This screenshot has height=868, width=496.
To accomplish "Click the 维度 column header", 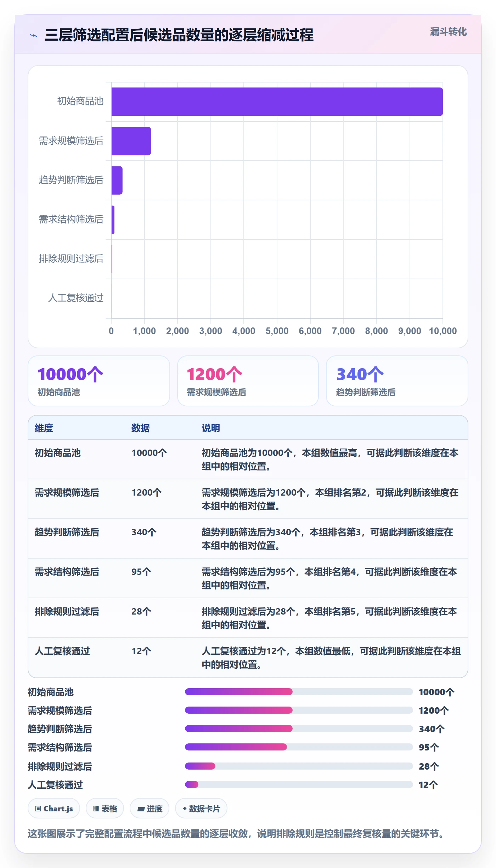I will pyautogui.click(x=44, y=428).
